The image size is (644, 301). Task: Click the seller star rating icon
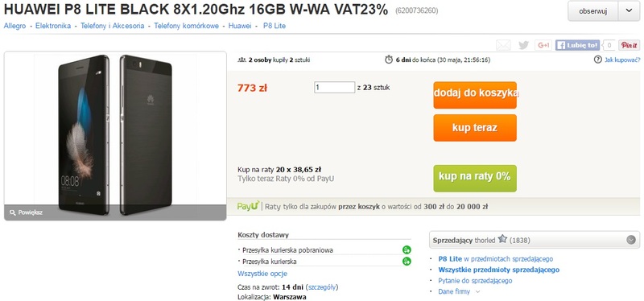(x=502, y=239)
